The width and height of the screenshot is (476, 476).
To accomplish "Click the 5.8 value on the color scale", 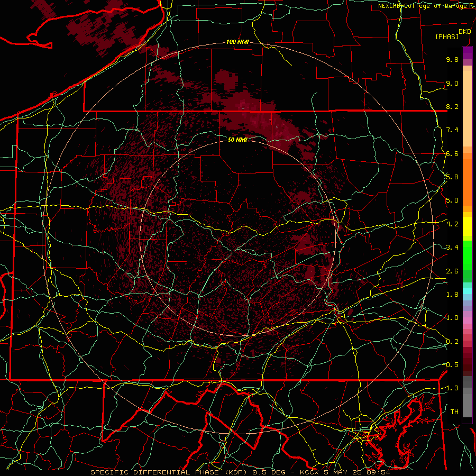I will pyautogui.click(x=452, y=177).
